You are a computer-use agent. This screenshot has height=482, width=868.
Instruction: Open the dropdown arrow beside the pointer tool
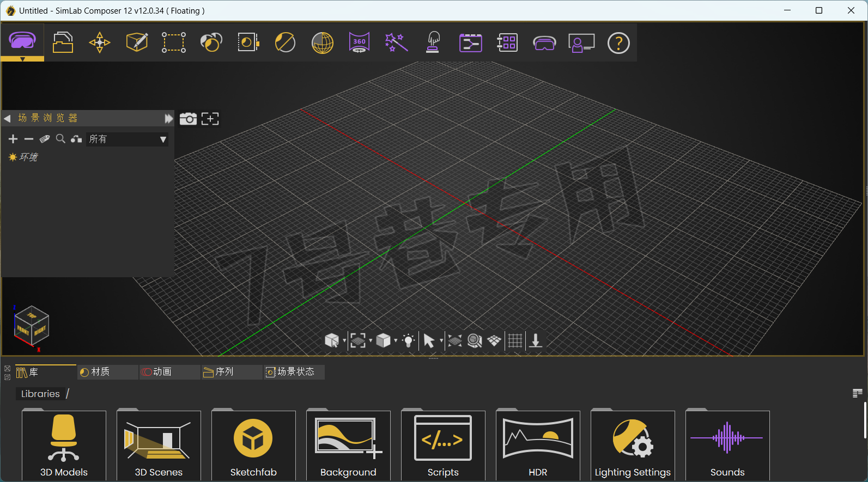point(441,341)
